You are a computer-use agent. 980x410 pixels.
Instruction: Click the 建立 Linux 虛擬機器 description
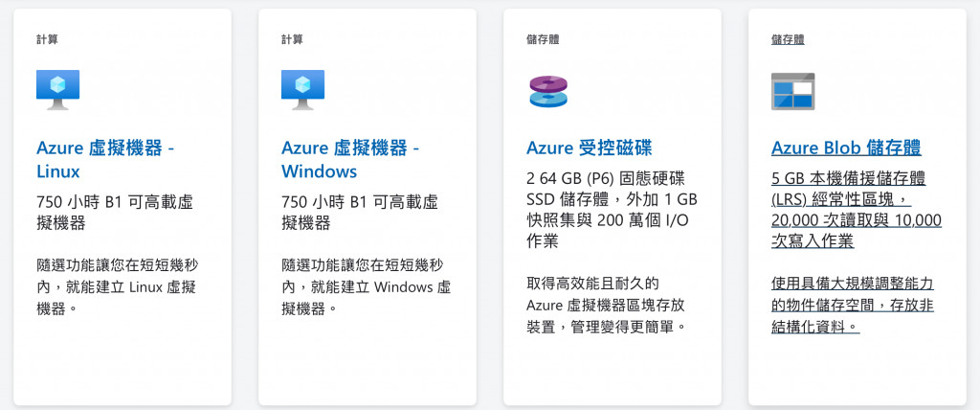[118, 286]
